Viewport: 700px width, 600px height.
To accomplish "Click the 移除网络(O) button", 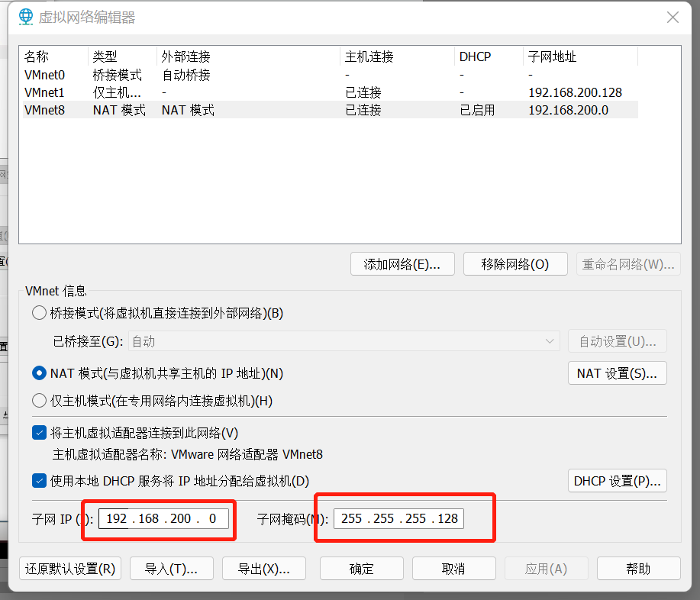I will pos(515,264).
